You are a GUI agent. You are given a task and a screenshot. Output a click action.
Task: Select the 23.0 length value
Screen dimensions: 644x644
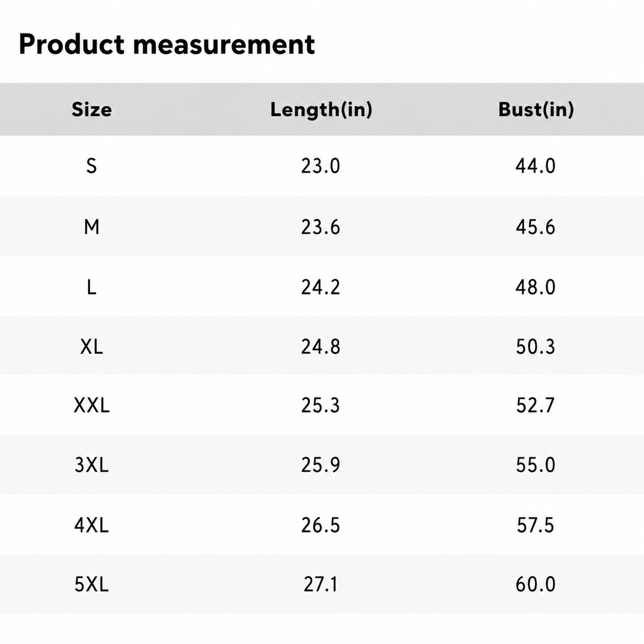click(x=320, y=166)
